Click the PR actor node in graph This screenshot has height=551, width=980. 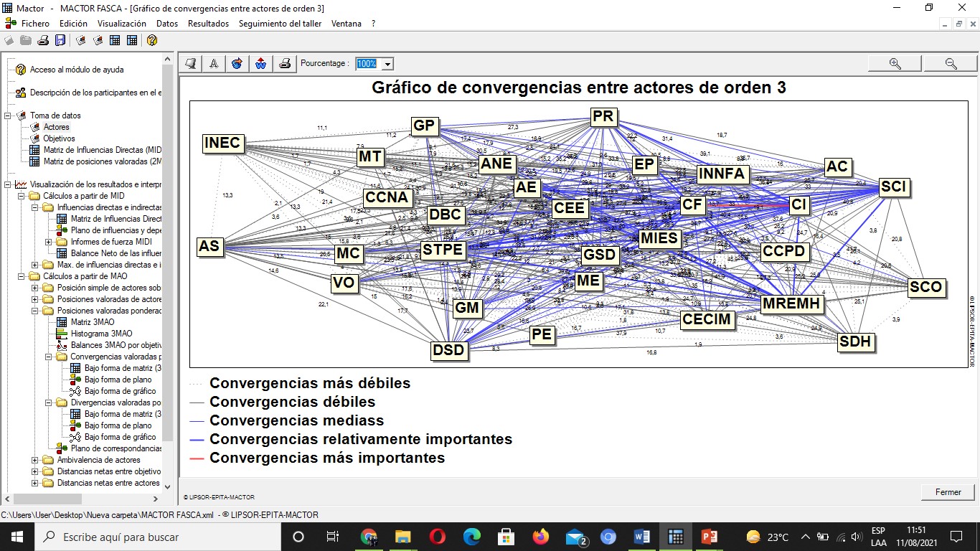[x=603, y=117]
